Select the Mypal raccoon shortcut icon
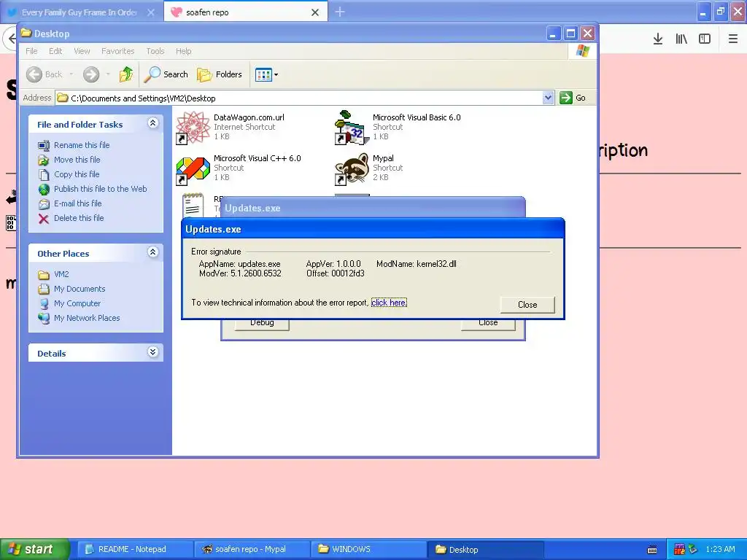This screenshot has width=747, height=560. click(352, 169)
